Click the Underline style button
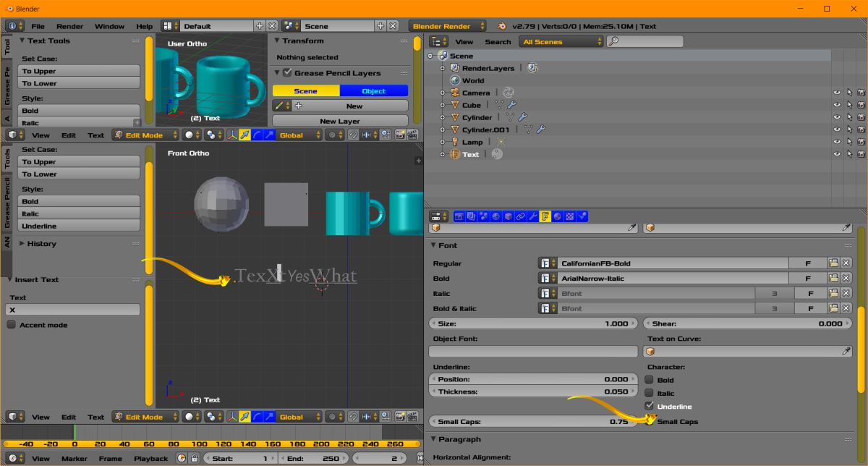 pyautogui.click(x=80, y=226)
